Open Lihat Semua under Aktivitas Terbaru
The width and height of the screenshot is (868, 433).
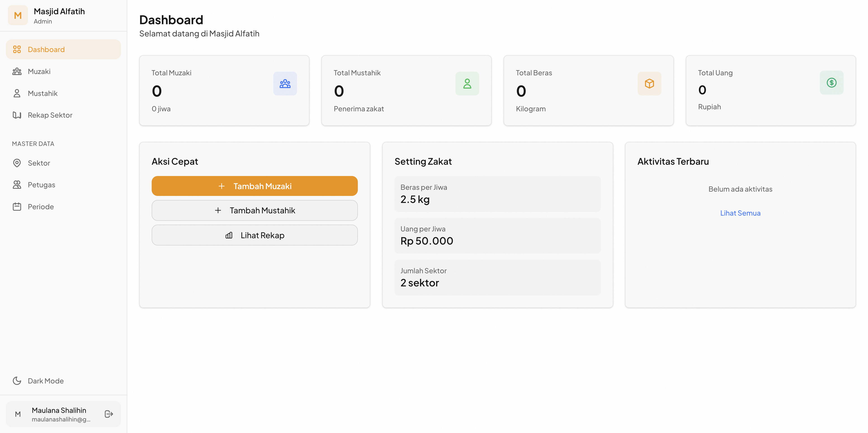click(x=740, y=213)
